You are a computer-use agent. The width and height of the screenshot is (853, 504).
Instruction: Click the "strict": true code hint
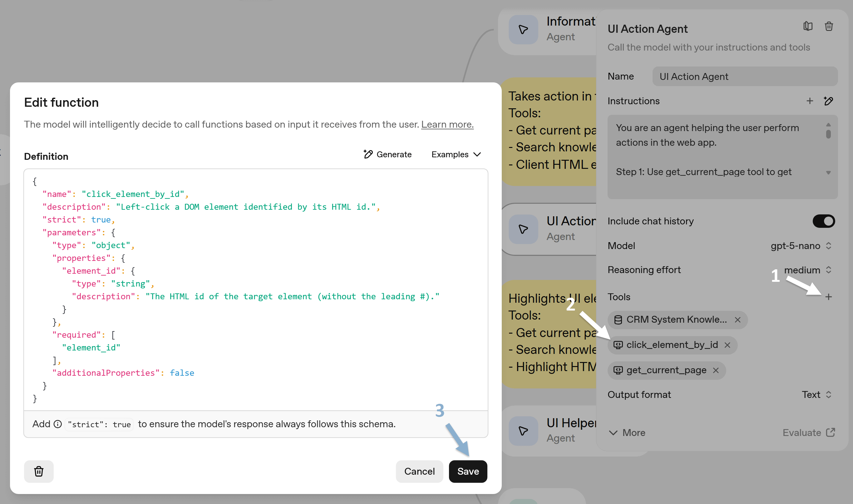pyautogui.click(x=99, y=424)
